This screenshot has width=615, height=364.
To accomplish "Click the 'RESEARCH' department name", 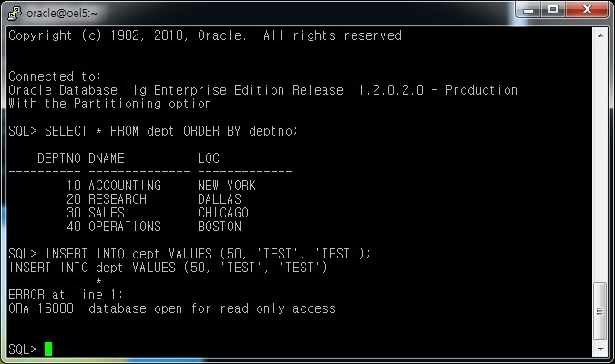I will click(118, 199).
